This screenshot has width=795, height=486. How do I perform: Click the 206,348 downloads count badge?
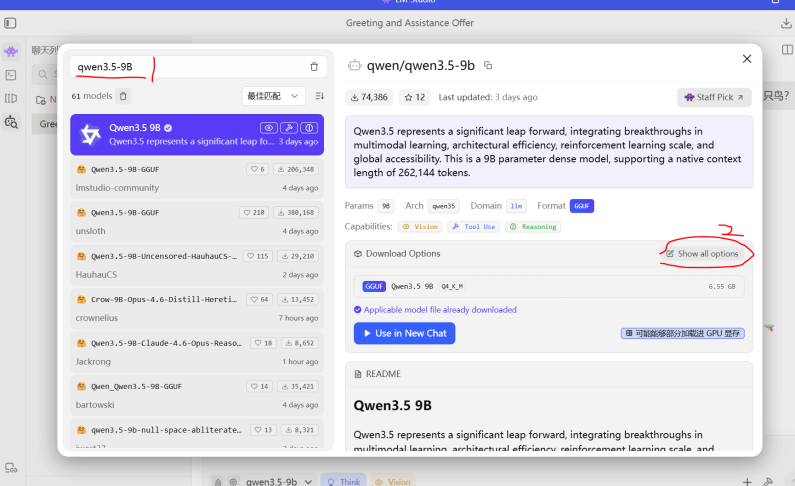(296, 169)
